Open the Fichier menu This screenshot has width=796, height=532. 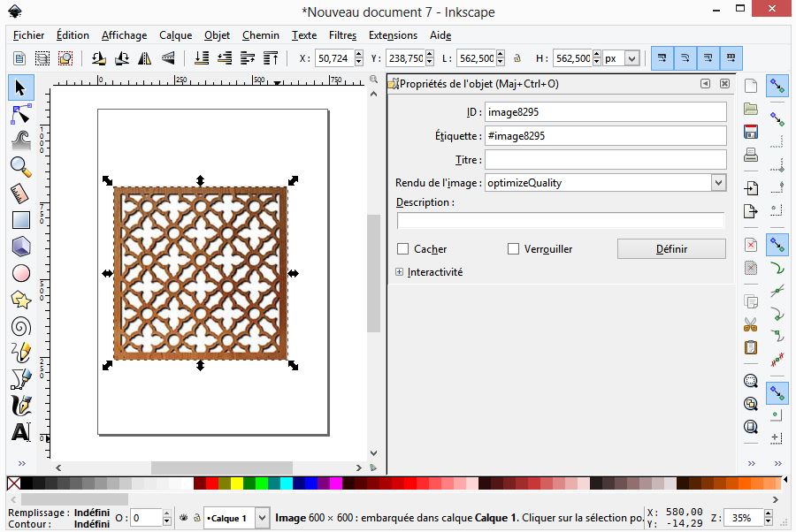tap(28, 35)
